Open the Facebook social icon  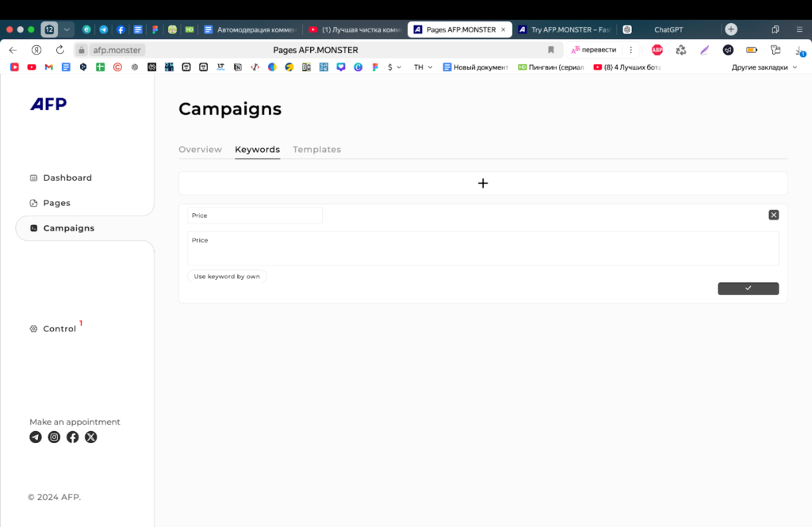click(x=72, y=437)
